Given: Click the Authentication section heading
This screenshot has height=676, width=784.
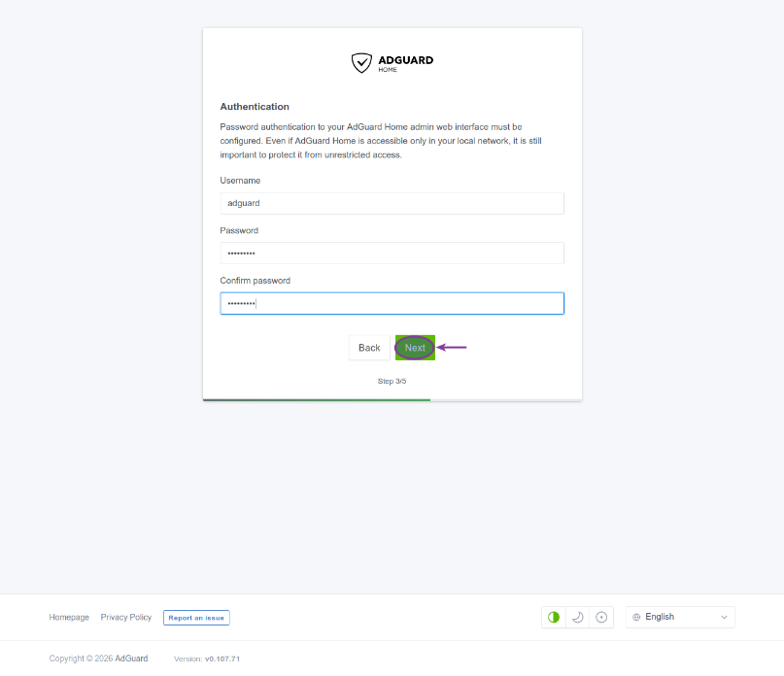Looking at the screenshot, I should (x=255, y=106).
